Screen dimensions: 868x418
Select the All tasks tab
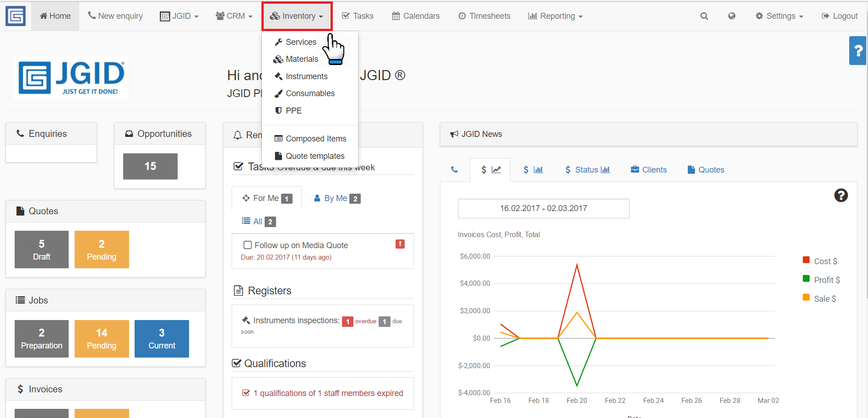(259, 222)
